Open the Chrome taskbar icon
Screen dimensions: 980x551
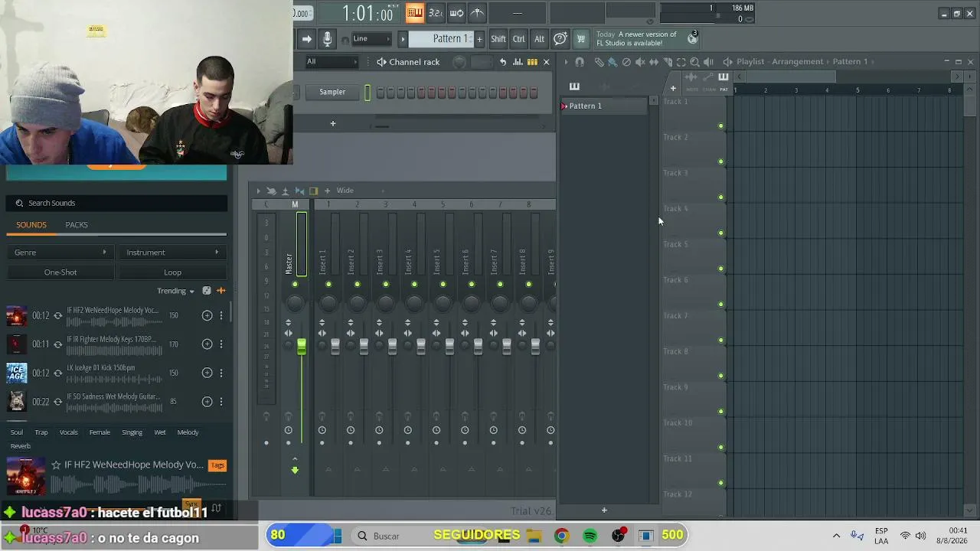point(561,536)
